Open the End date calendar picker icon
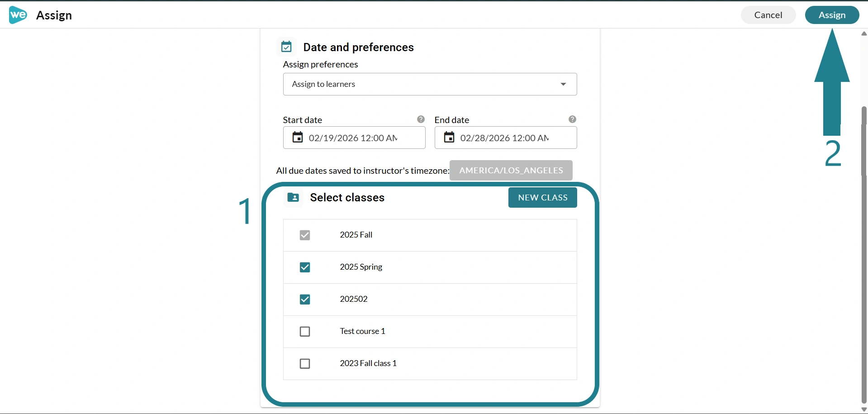 [x=449, y=137]
